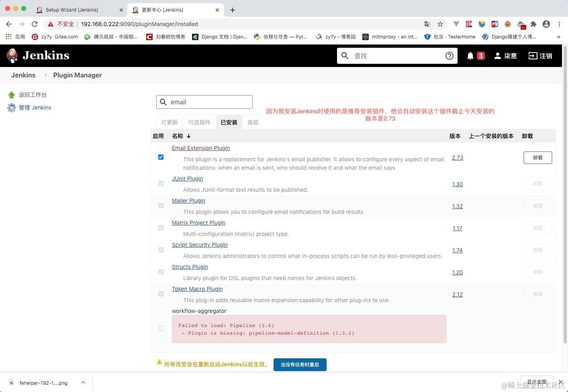Viewport: 568px width, 392px height.
Task: Toggle Script Security Plugin enable checkbox
Action: [161, 250]
